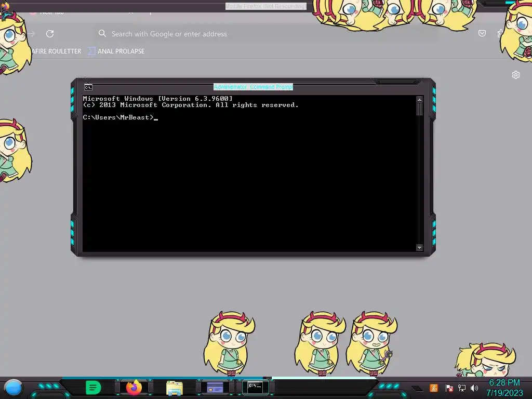
Task: Click the 7/19/2023 date in tray
Action: pyautogui.click(x=504, y=393)
